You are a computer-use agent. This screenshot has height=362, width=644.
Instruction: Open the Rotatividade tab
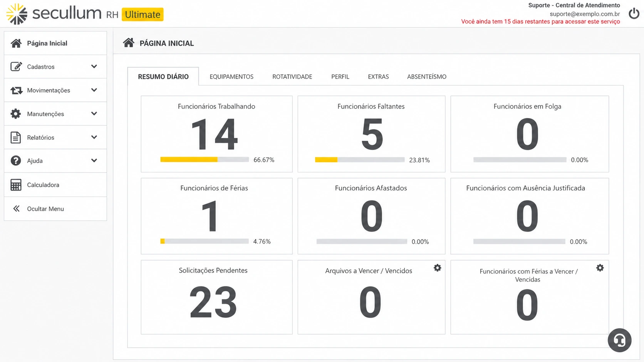292,77
